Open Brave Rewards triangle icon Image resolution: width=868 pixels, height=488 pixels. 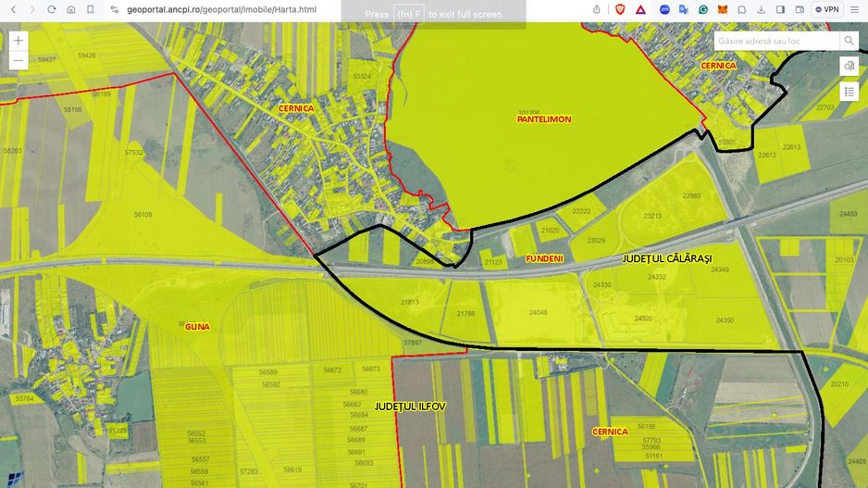640,9
